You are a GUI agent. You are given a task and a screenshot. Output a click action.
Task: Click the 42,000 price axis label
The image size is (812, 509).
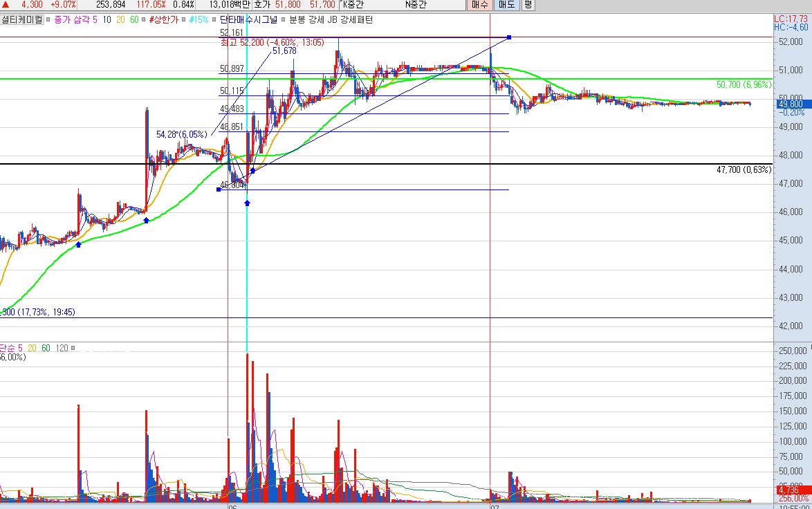click(791, 326)
